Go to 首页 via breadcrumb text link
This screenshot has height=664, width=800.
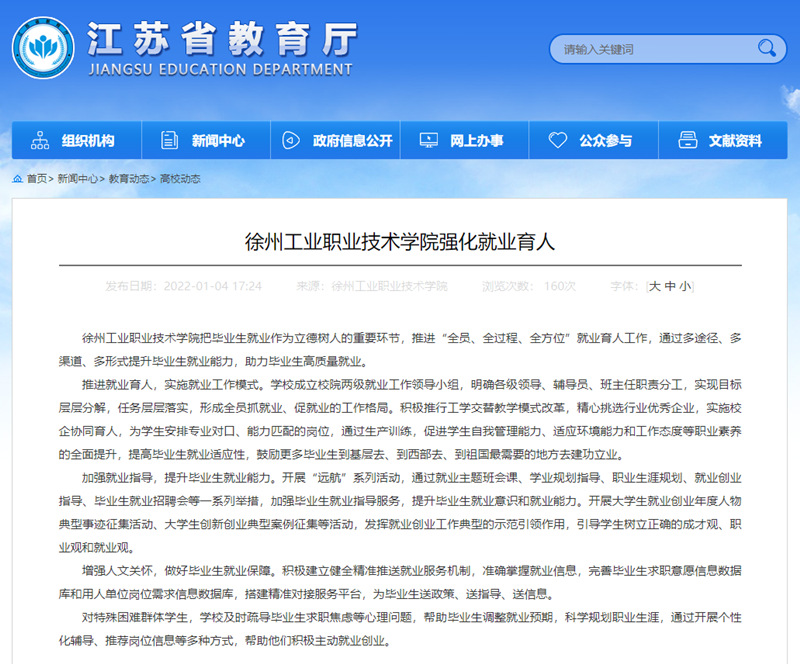coord(36,179)
